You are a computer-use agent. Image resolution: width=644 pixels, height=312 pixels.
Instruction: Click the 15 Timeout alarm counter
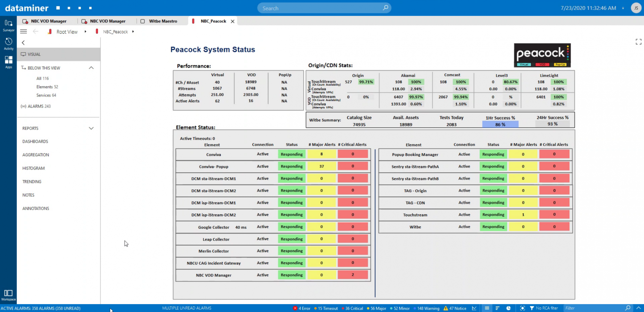point(326,308)
